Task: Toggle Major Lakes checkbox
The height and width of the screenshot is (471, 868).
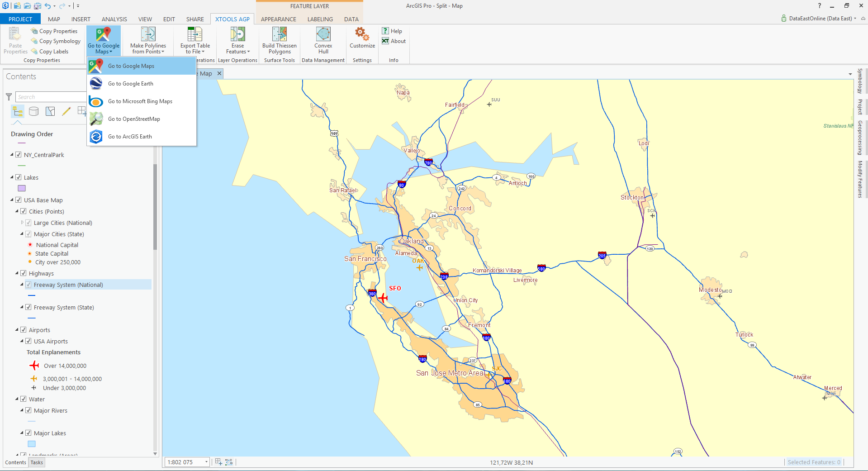Action: pos(28,433)
